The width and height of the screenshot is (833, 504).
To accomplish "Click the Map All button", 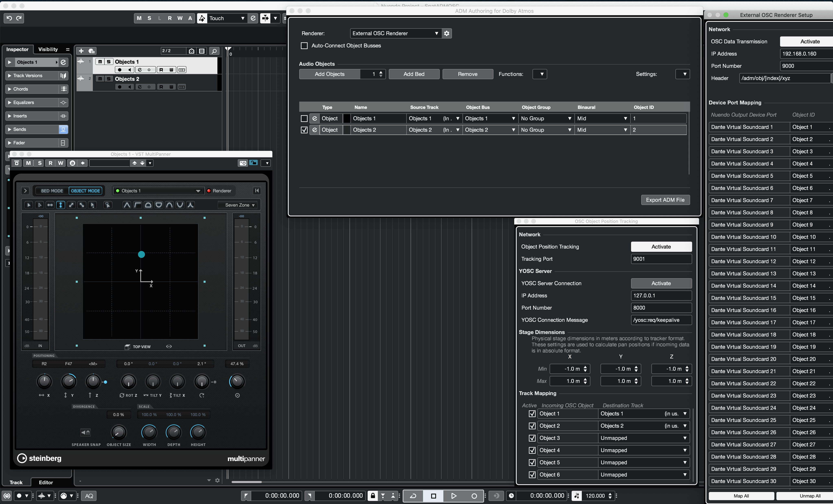I will pos(741,496).
